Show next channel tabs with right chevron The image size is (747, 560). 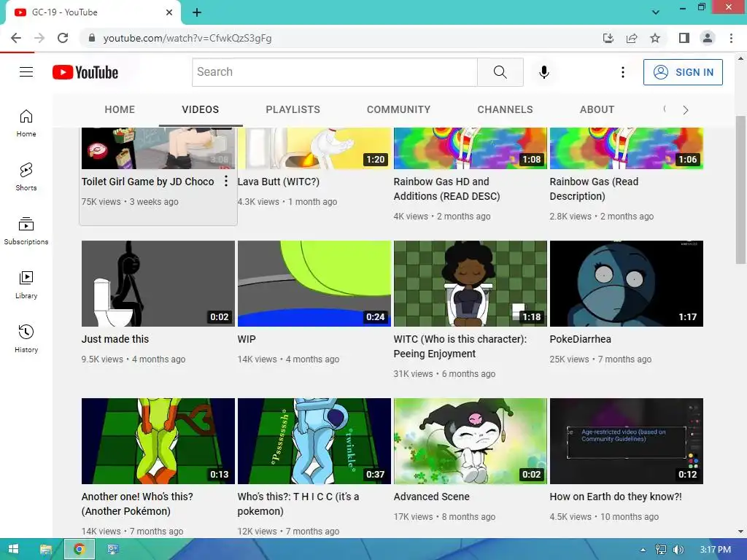pyautogui.click(x=685, y=110)
